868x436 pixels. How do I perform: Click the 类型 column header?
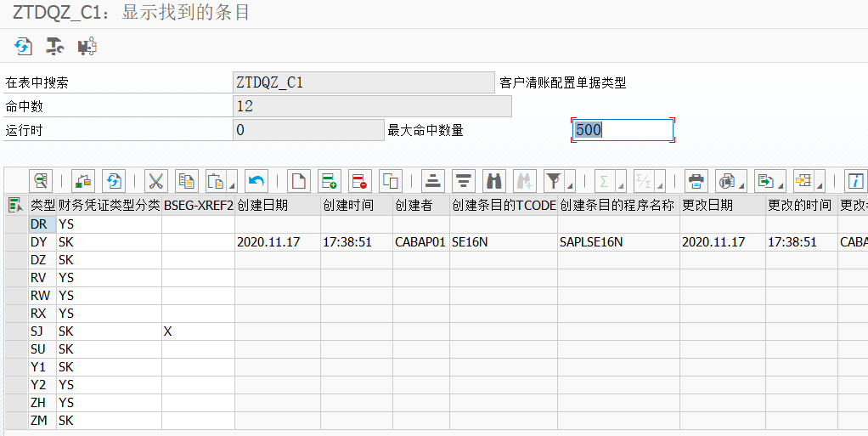click(42, 206)
